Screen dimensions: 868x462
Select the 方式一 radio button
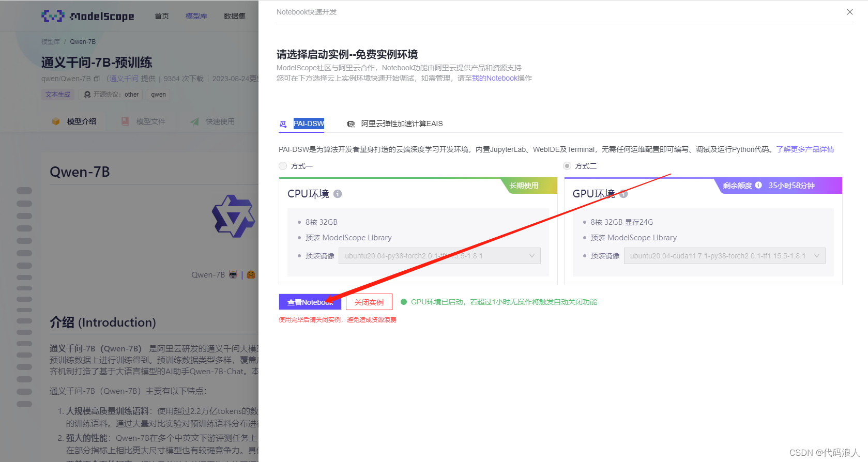coord(283,166)
